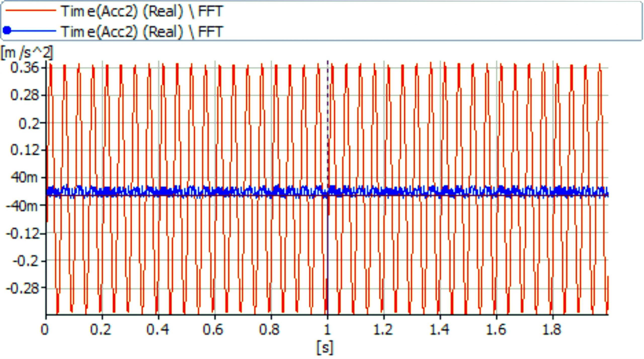Click the 1.4 x-axis tick label
644x359 pixels.
(x=439, y=329)
